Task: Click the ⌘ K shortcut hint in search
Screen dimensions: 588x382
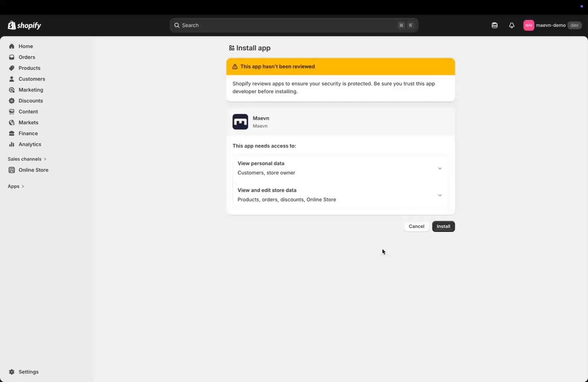Action: pyautogui.click(x=406, y=25)
